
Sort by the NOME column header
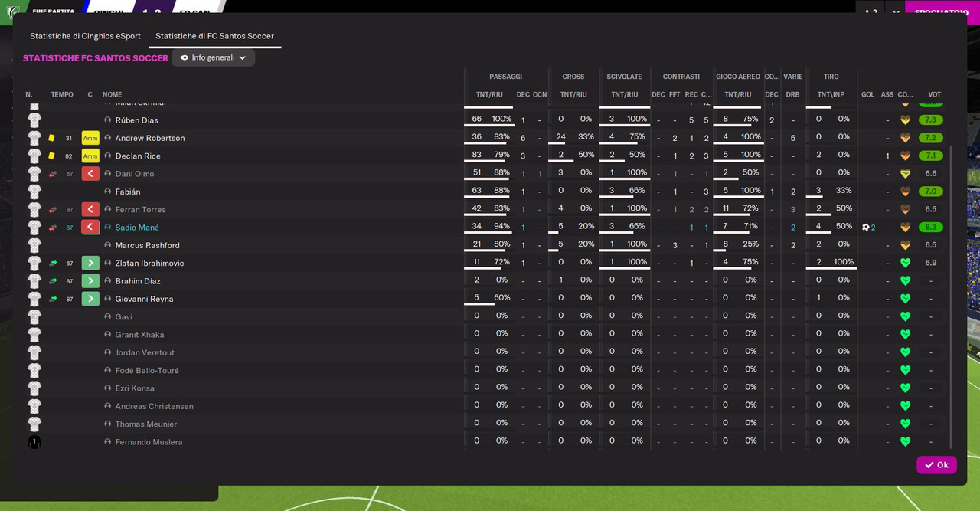[x=113, y=94]
